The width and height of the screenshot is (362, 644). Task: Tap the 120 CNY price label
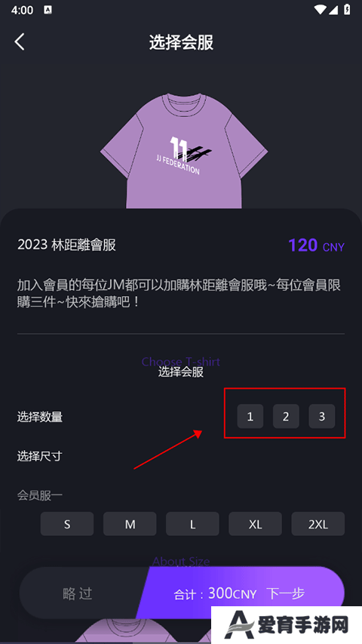(316, 245)
